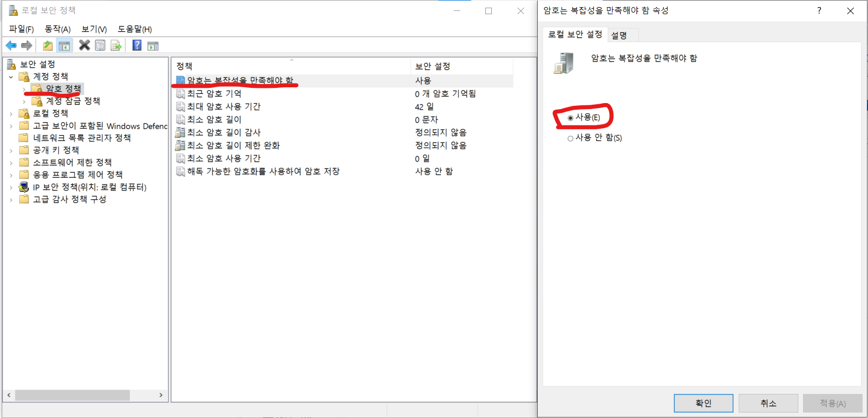Select 네트워크 목록 관리자 정책 tree item
868x418 pixels.
pos(82,138)
